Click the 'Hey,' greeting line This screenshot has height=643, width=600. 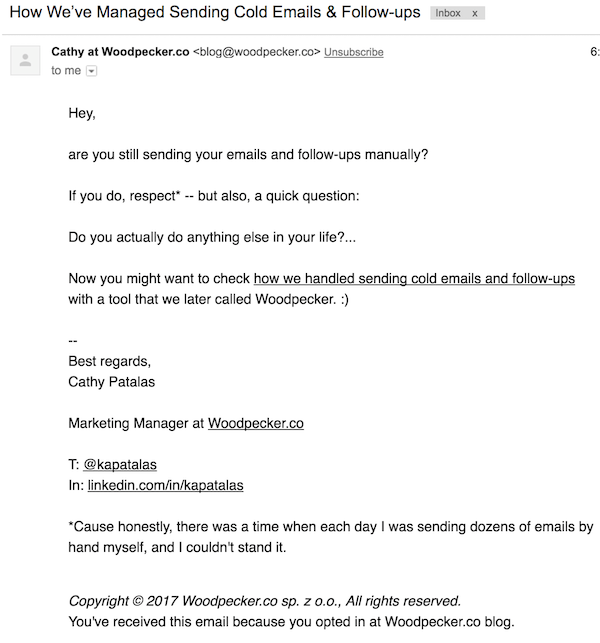click(82, 113)
